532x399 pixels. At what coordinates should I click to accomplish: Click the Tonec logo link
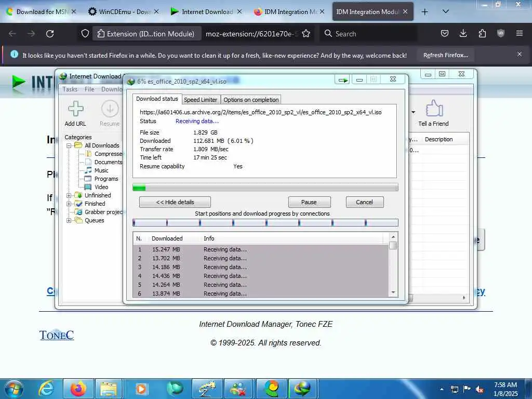(x=56, y=335)
